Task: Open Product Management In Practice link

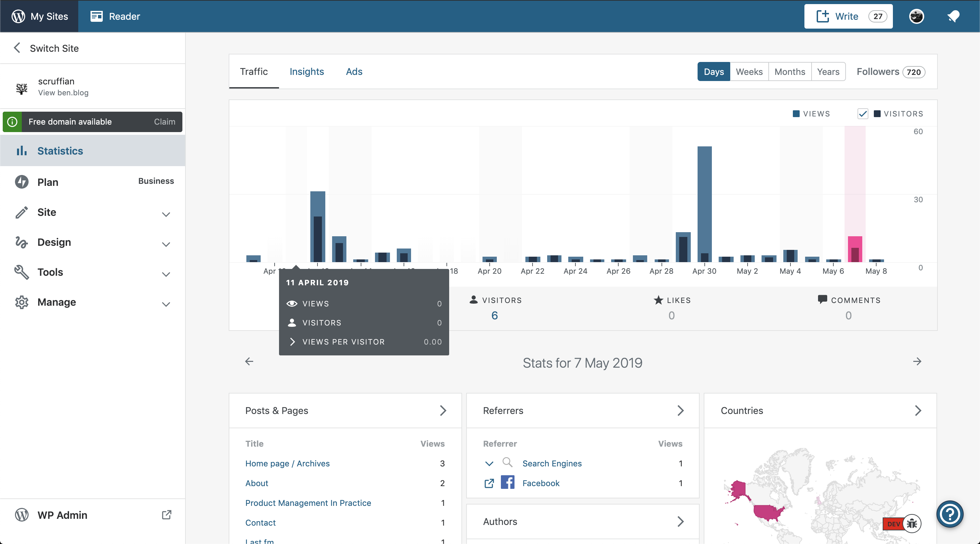Action: point(308,503)
